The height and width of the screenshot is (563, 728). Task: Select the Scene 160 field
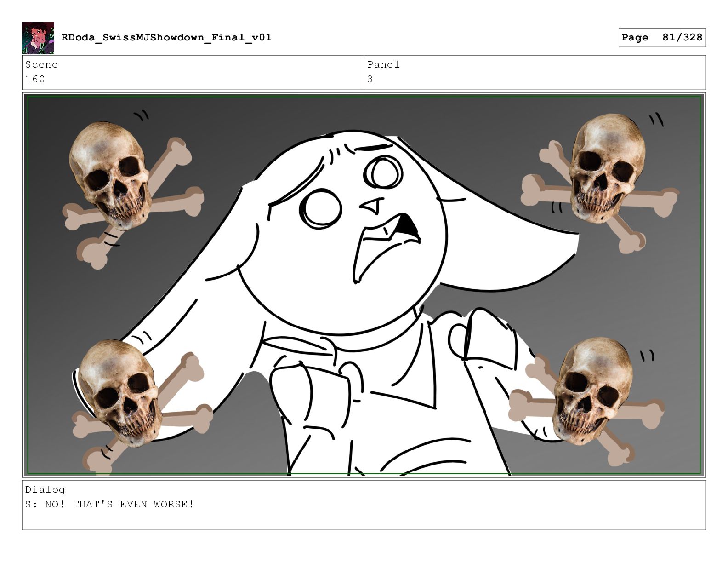tap(193, 72)
